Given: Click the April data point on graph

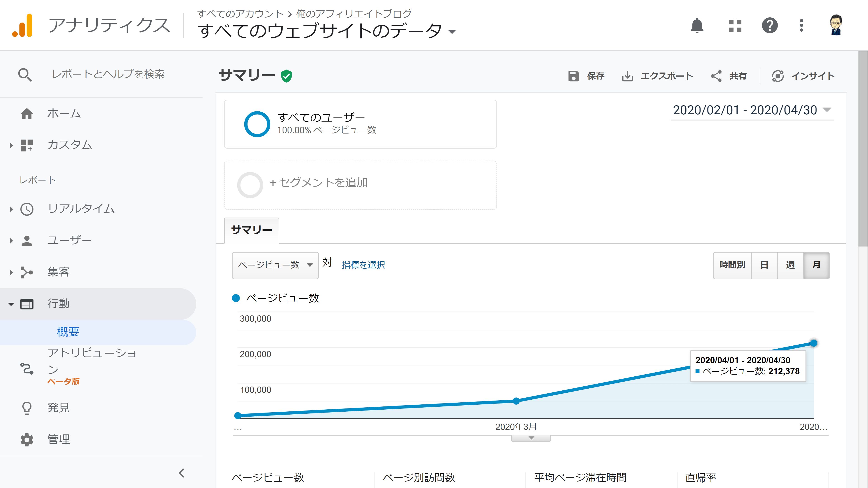Looking at the screenshot, I should tap(814, 343).
